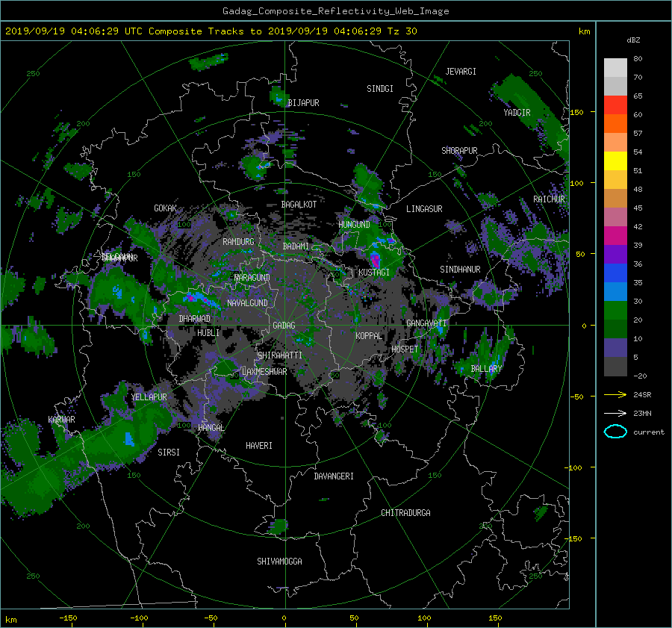The image size is (672, 628).
Task: Click the NARAGUND city label
Action: tap(252, 278)
